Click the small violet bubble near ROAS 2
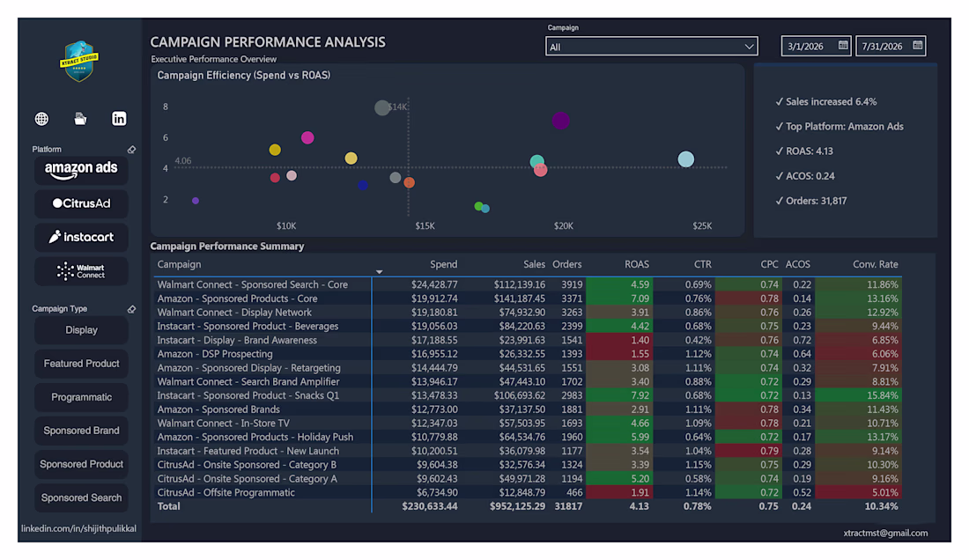This screenshot has height=560, width=969. coord(196,201)
